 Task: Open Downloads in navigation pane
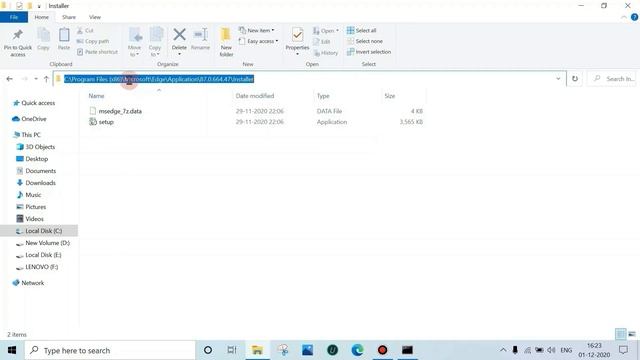click(x=36, y=183)
